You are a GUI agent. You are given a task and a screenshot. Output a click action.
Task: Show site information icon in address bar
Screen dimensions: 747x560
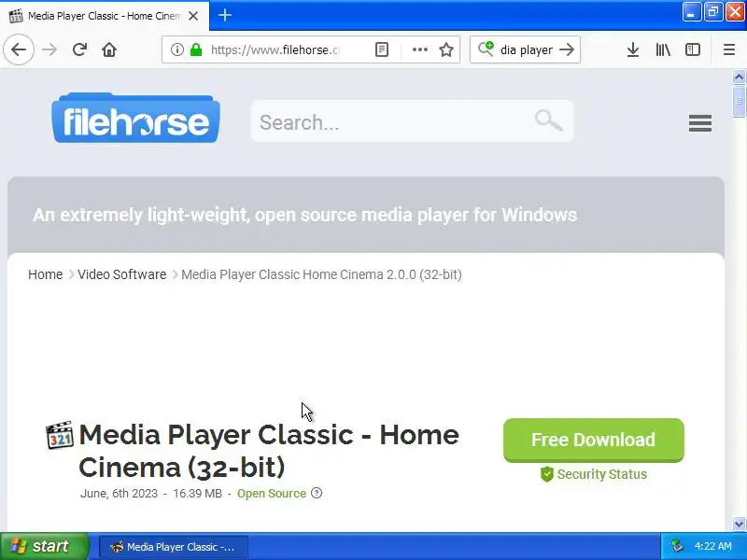(176, 49)
